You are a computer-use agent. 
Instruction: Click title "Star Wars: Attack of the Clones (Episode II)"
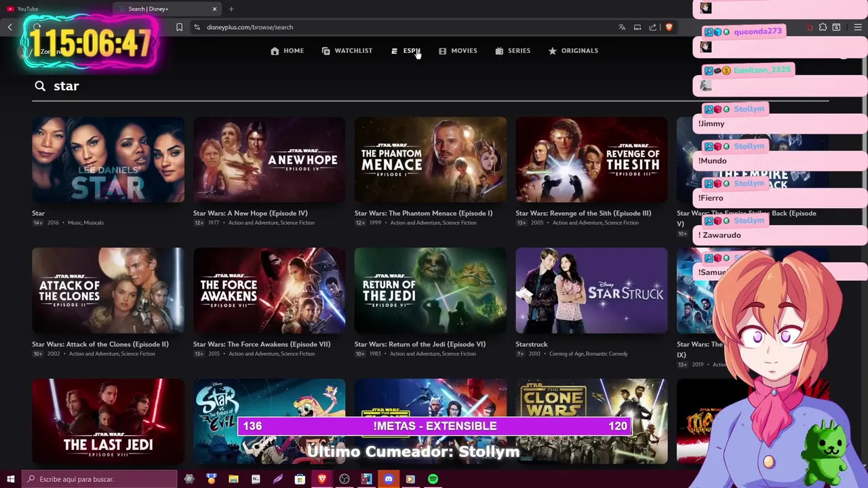tap(100, 344)
